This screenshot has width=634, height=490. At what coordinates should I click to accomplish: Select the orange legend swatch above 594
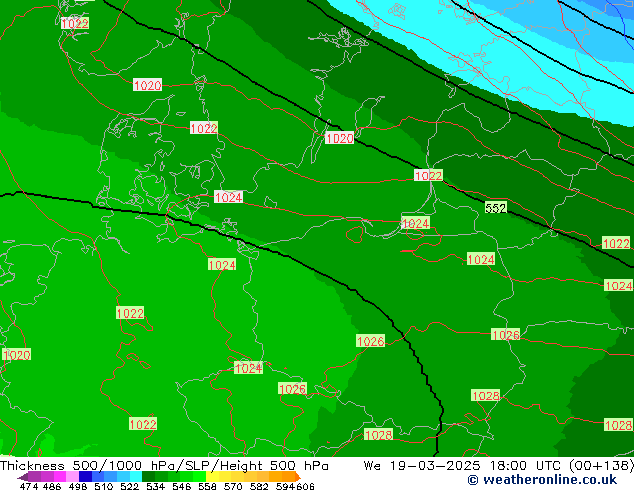click(289, 476)
